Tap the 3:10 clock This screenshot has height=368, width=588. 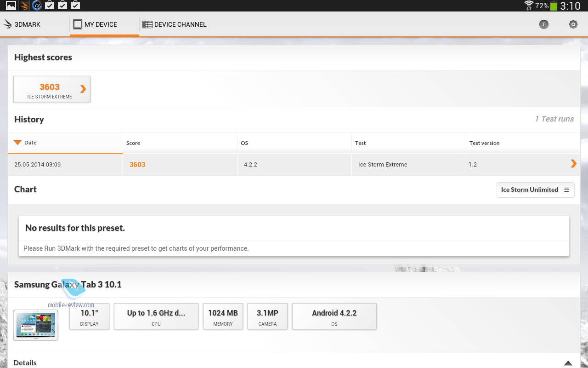point(571,6)
